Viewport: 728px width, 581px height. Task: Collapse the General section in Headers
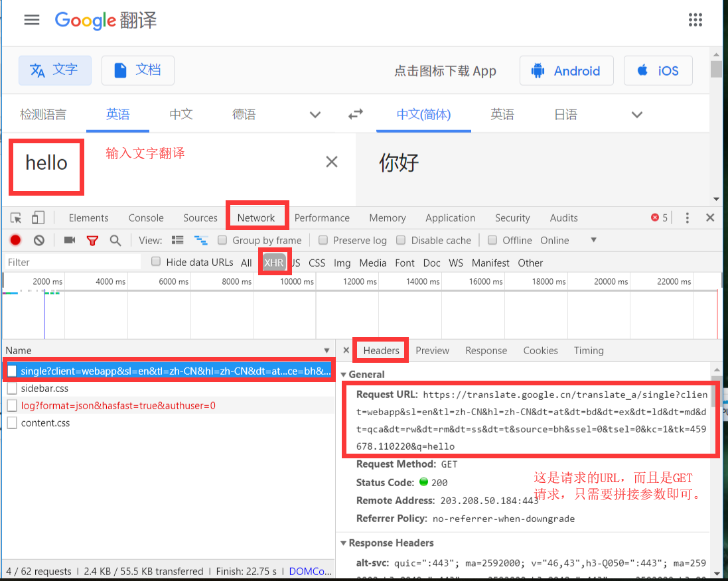coord(344,374)
